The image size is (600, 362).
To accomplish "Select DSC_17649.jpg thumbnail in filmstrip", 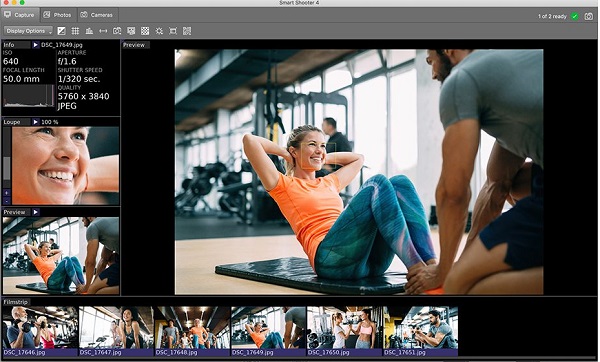I will click(268, 331).
